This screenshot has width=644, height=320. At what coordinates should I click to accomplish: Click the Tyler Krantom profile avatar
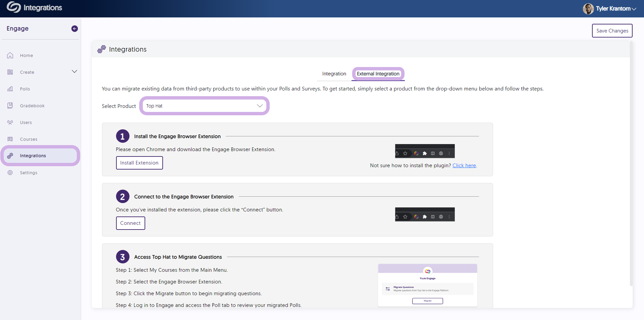[x=588, y=9]
